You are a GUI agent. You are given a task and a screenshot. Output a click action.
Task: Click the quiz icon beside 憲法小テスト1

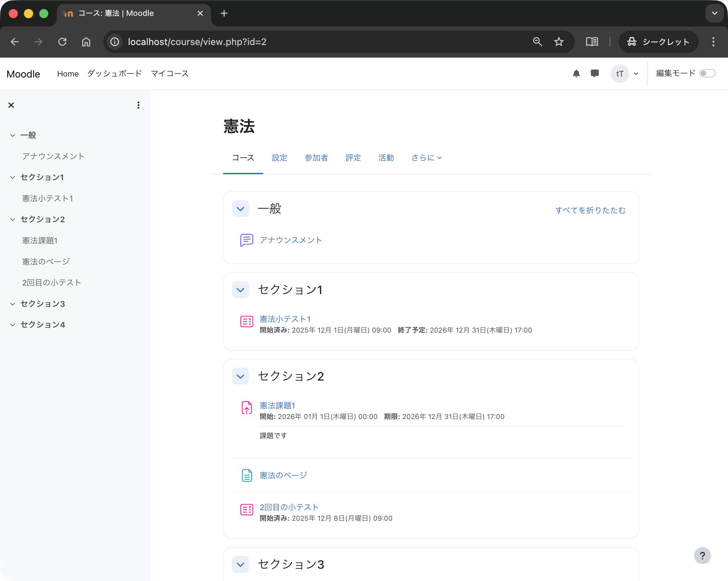point(247,321)
